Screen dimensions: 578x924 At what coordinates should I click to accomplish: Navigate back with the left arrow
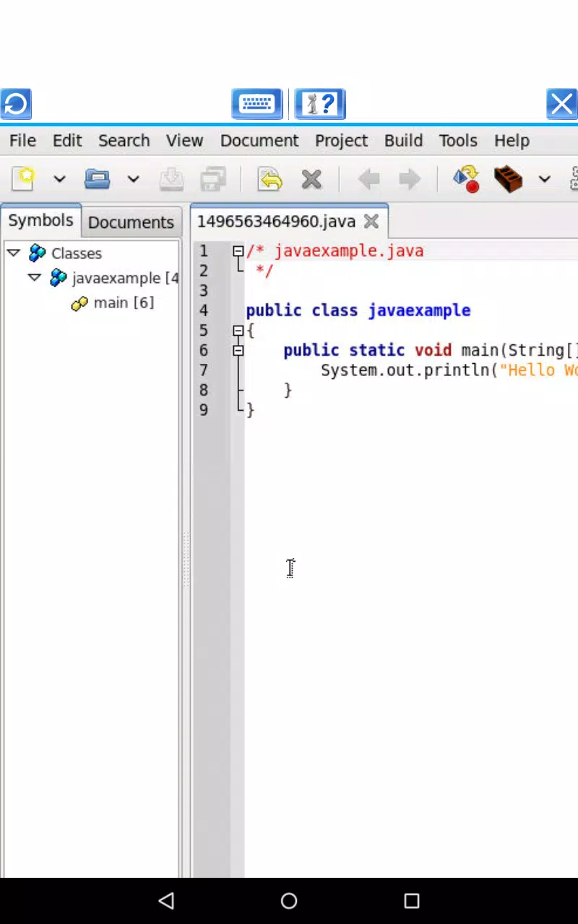[368, 179]
